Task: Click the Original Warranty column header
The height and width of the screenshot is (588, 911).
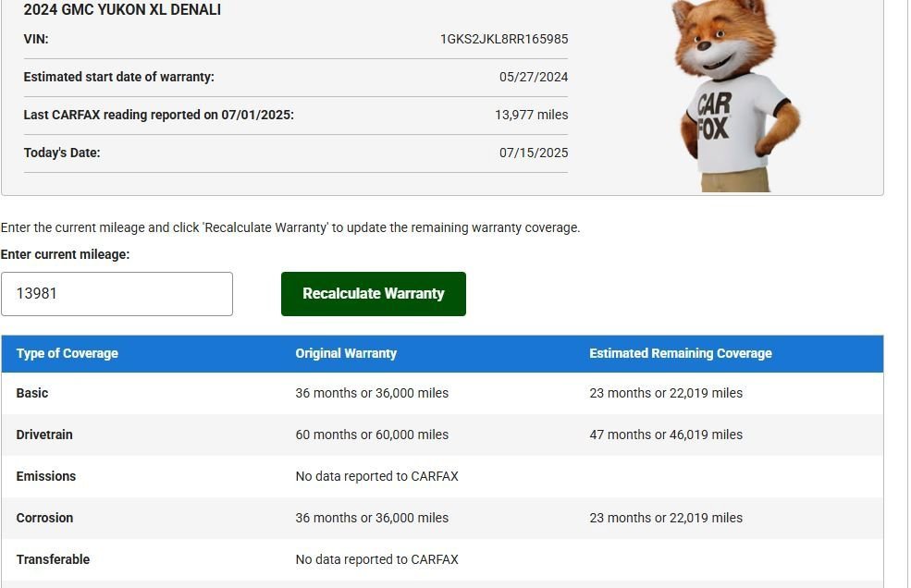Action: pyautogui.click(x=346, y=353)
